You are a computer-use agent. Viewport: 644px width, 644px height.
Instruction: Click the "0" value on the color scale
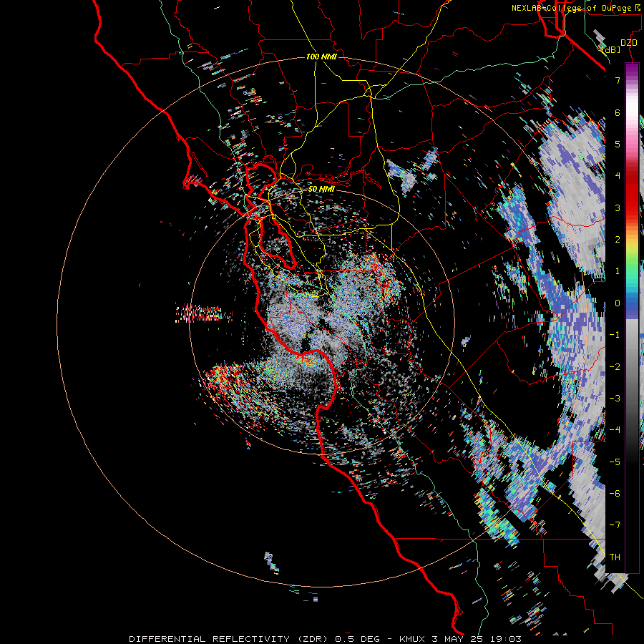[x=618, y=303]
